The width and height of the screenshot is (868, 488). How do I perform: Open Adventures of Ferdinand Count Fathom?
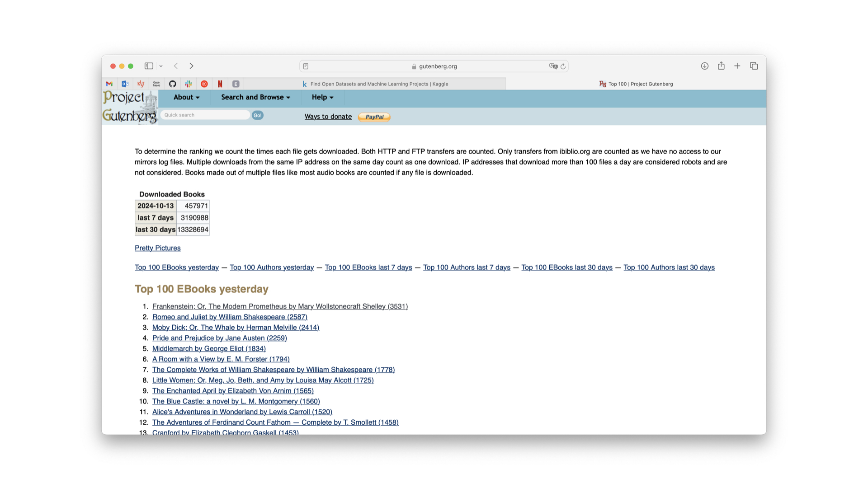pyautogui.click(x=275, y=422)
